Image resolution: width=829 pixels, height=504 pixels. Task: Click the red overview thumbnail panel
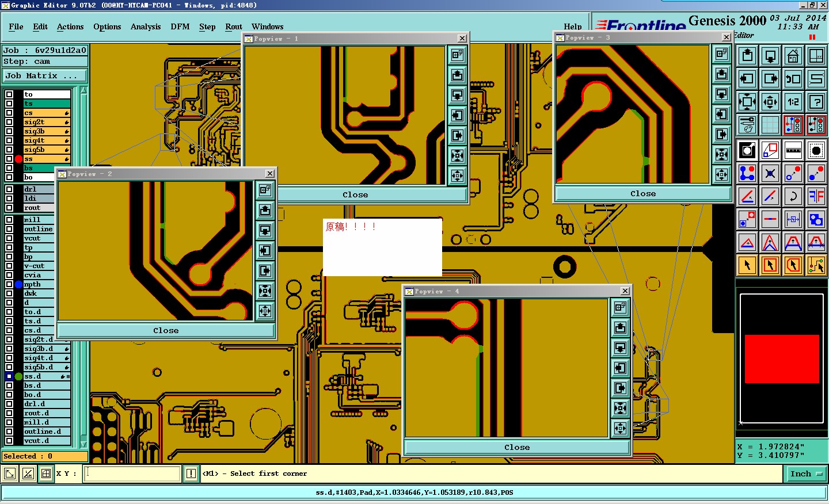click(782, 358)
